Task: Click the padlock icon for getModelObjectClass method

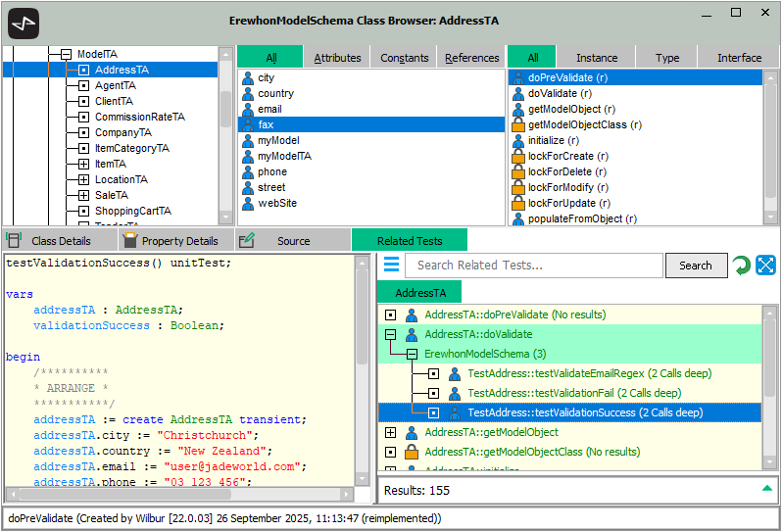Action: pyautogui.click(x=518, y=125)
